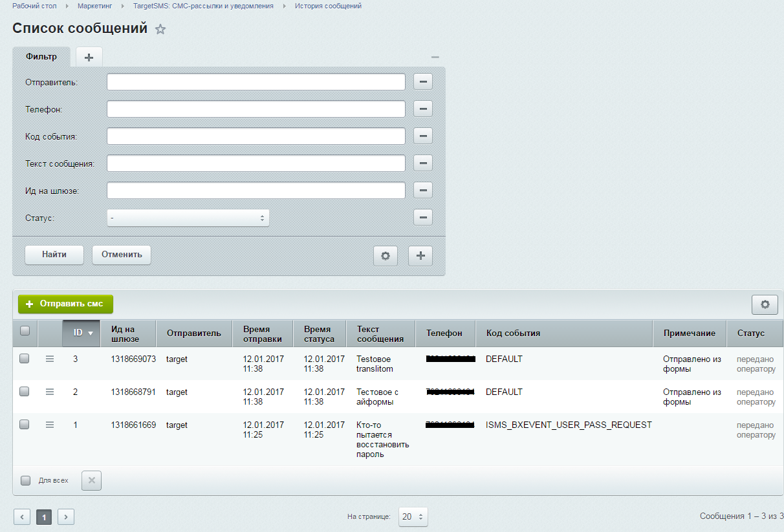Open row actions menu for message 1
The image size is (784, 532).
[50, 425]
